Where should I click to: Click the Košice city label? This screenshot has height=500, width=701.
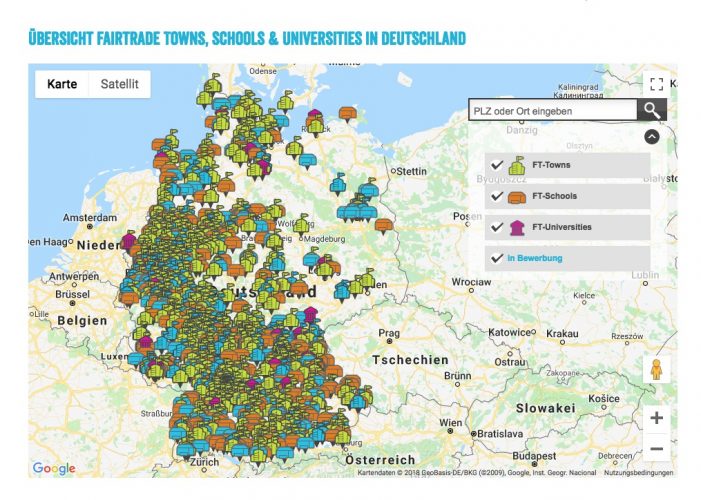604,398
